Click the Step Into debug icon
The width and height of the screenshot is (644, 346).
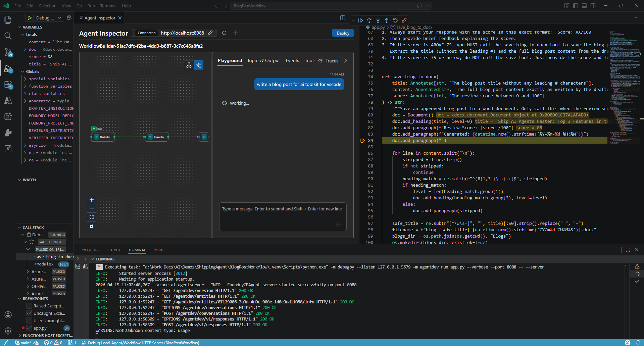pos(378,20)
